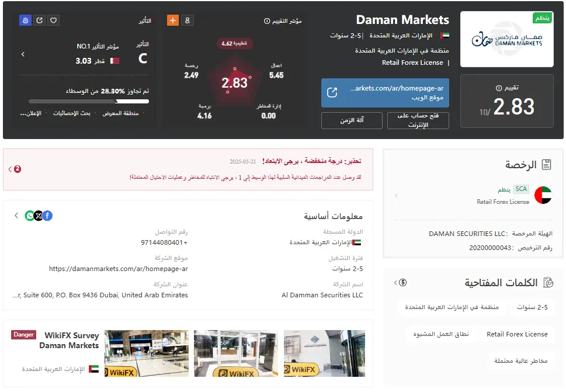Expand the influence panel chevron arrow
566x392 pixels.
coord(23,54)
